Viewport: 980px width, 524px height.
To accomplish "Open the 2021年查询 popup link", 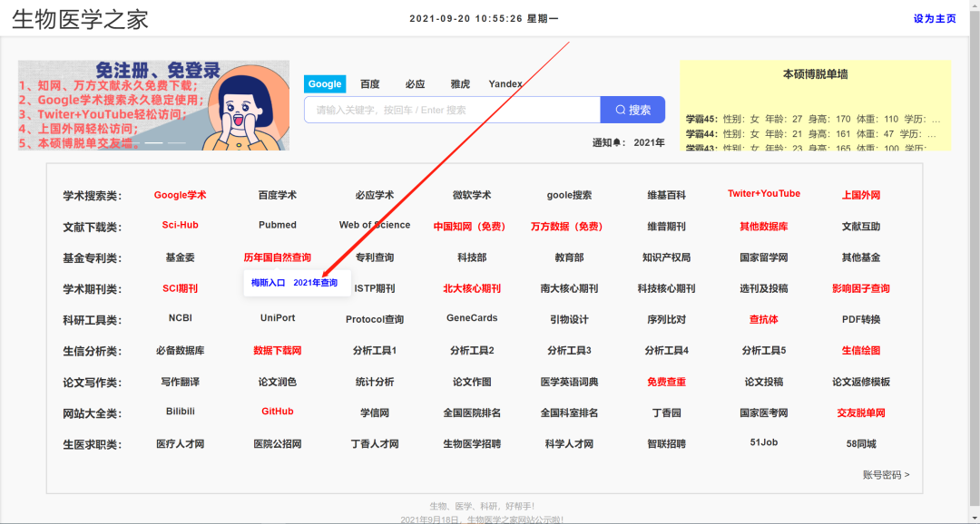I will pyautogui.click(x=316, y=283).
